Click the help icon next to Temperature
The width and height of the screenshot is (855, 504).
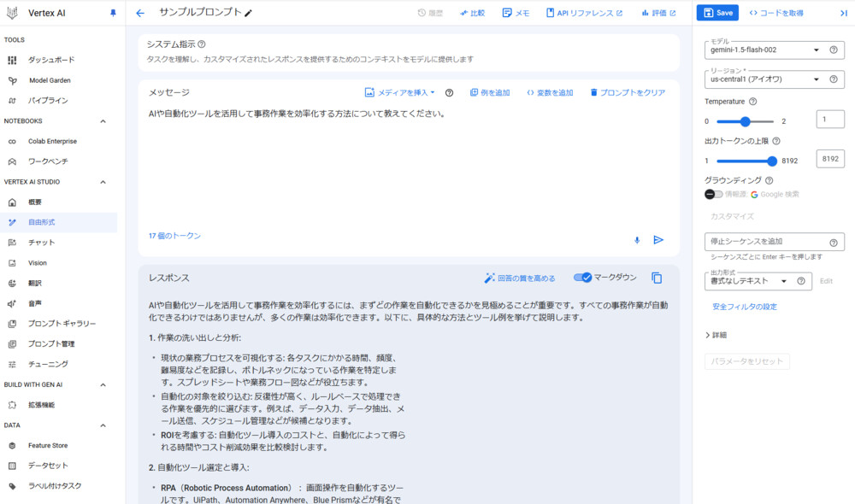coord(753,102)
